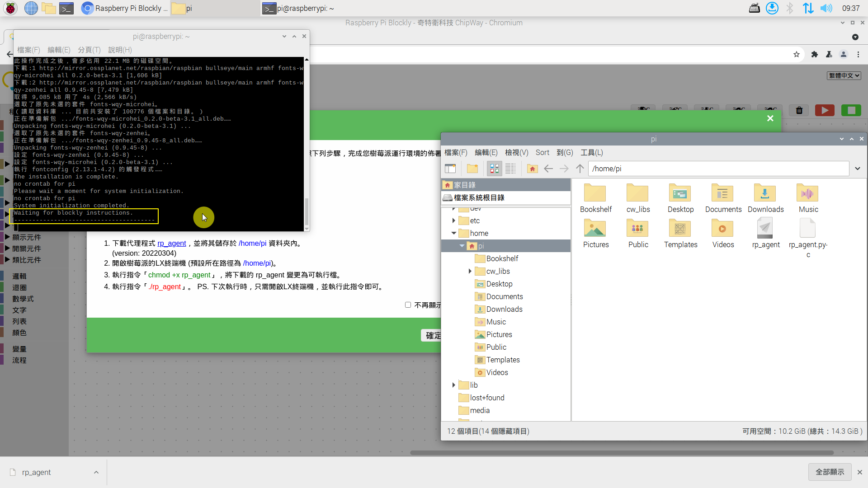Go up to parent folder arrow
The image size is (868, 488).
(x=580, y=169)
